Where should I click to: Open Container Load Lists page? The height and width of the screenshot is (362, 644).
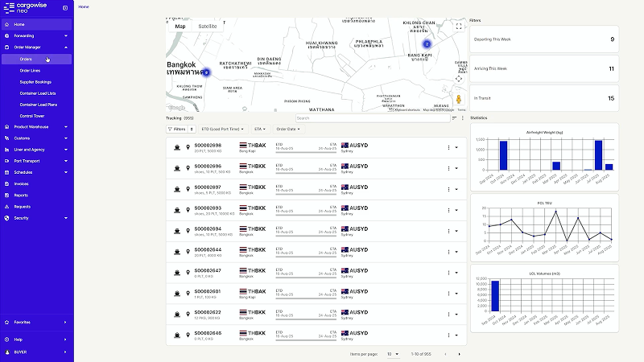coord(37,93)
